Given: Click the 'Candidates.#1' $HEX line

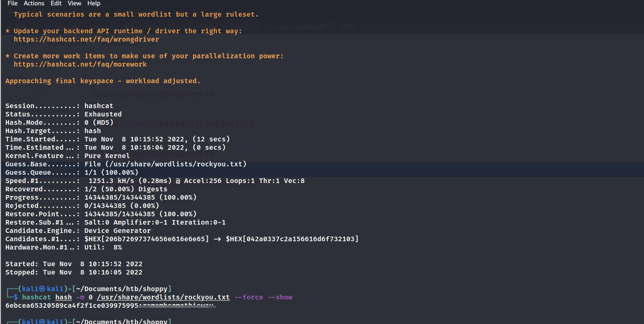Looking at the screenshot, I should point(182,239).
